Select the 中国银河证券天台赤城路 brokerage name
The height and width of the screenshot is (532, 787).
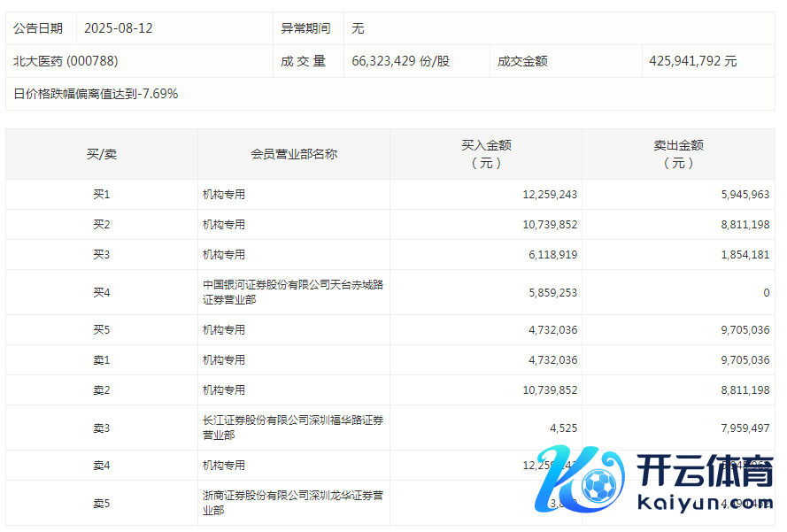[x=292, y=292]
